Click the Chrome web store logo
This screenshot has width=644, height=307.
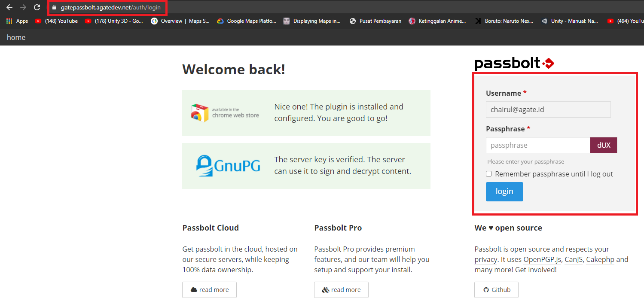[225, 112]
